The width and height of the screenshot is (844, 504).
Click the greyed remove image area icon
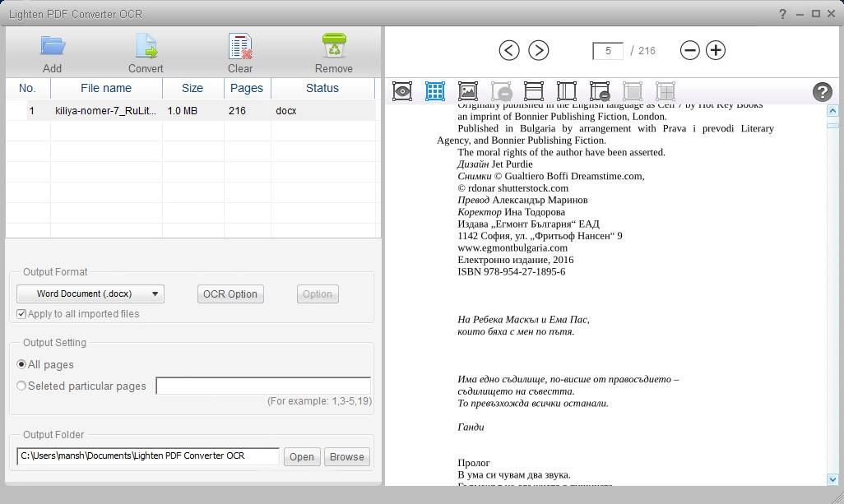[x=501, y=91]
